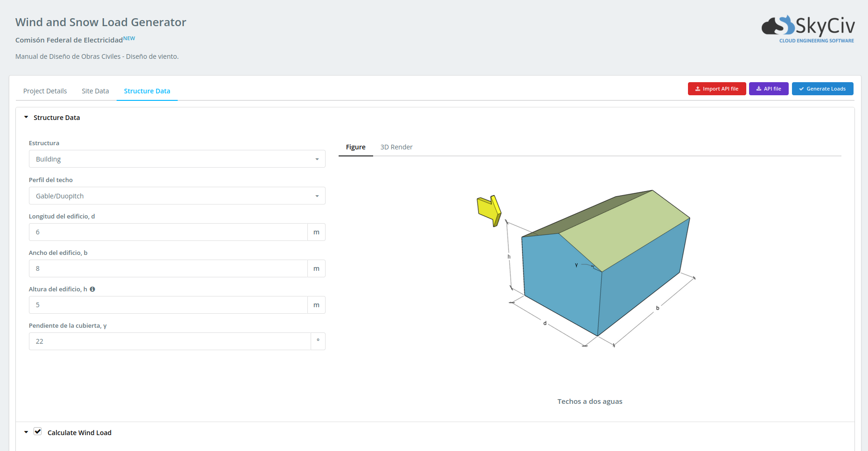The width and height of the screenshot is (868, 451).
Task: Click the info icon beside Altura del edificio
Action: pos(92,289)
